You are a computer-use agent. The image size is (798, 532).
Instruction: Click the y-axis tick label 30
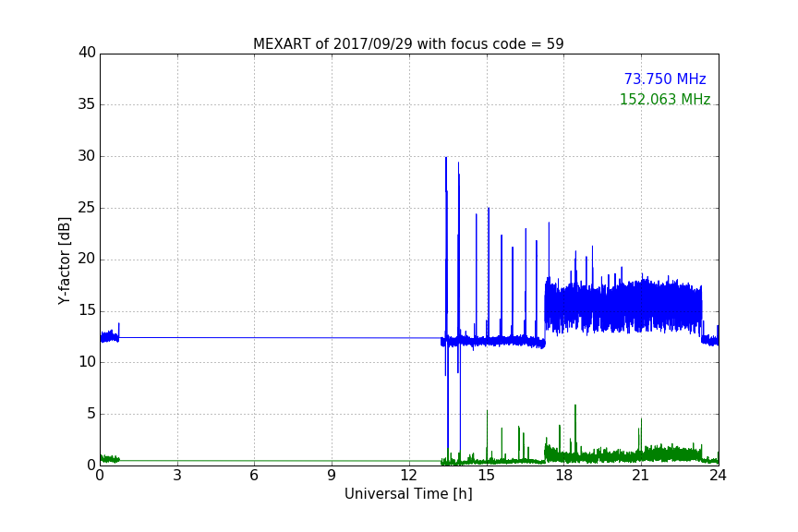(87, 156)
